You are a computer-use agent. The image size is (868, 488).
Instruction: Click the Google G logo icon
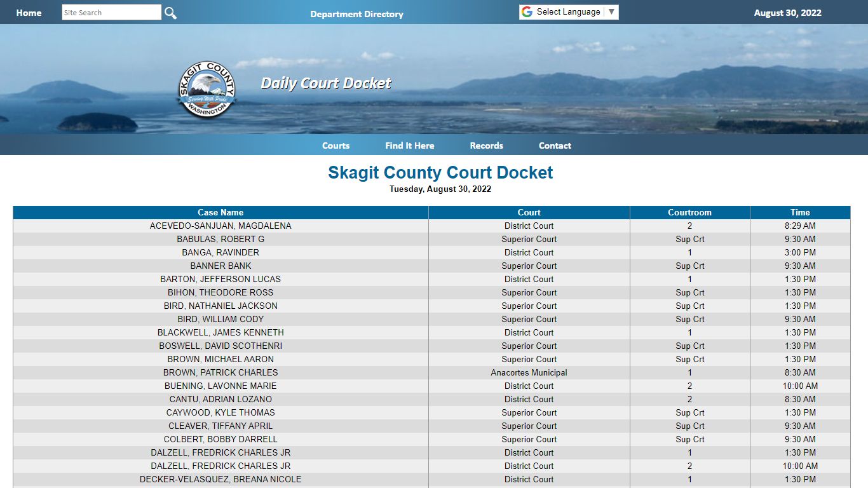pos(527,12)
